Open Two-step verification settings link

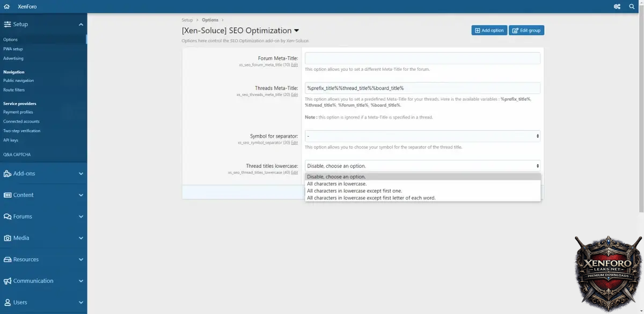[x=21, y=131]
